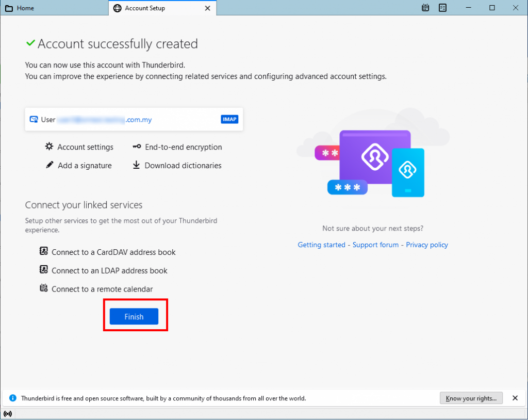The width and height of the screenshot is (528, 420).
Task: Close the Account Setup tab
Action: pyautogui.click(x=208, y=8)
